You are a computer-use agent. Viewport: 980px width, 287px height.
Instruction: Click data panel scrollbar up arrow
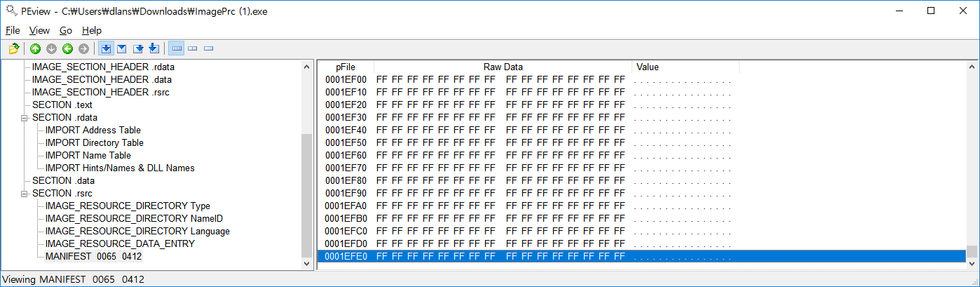click(972, 67)
